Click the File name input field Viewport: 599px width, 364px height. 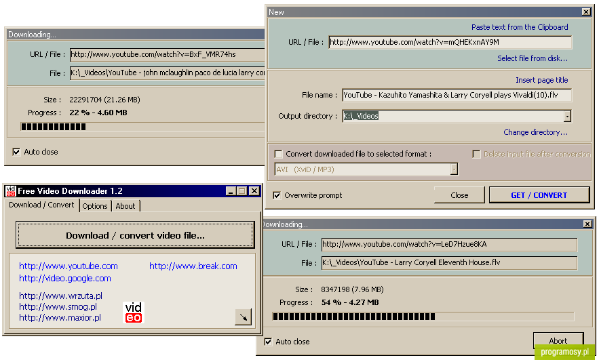tap(457, 95)
